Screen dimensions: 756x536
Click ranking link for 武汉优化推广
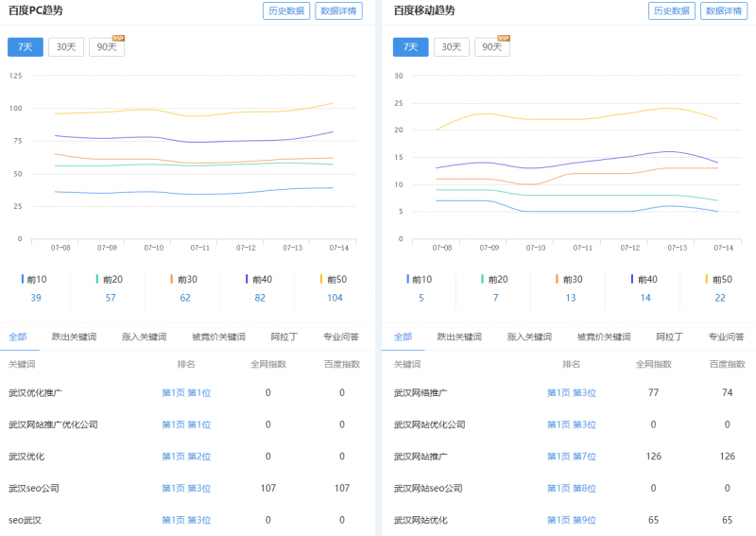(x=186, y=392)
